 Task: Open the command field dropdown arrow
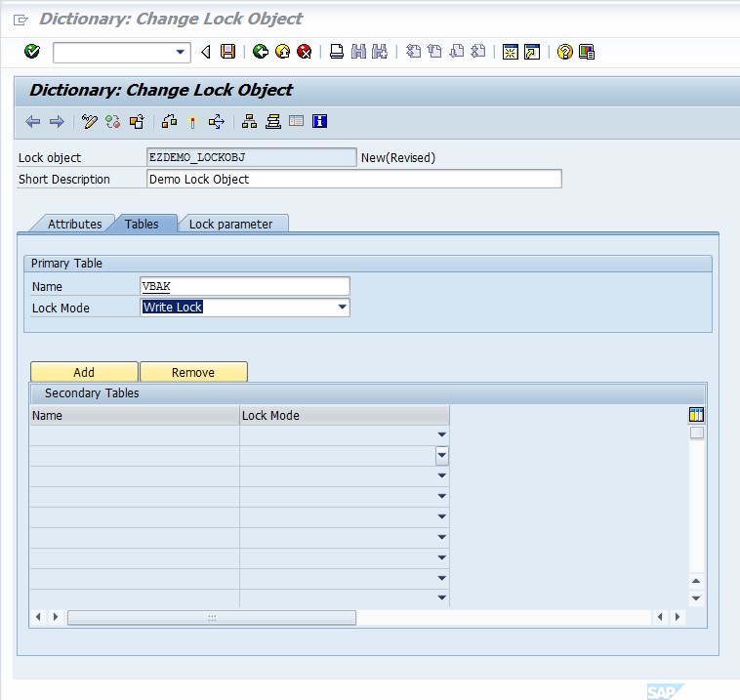(x=180, y=52)
